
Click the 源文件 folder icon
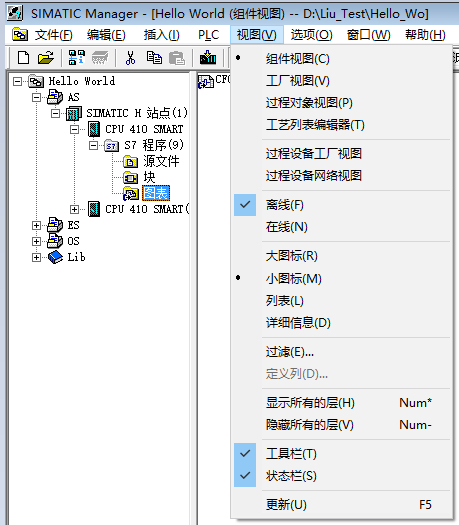pos(131,161)
